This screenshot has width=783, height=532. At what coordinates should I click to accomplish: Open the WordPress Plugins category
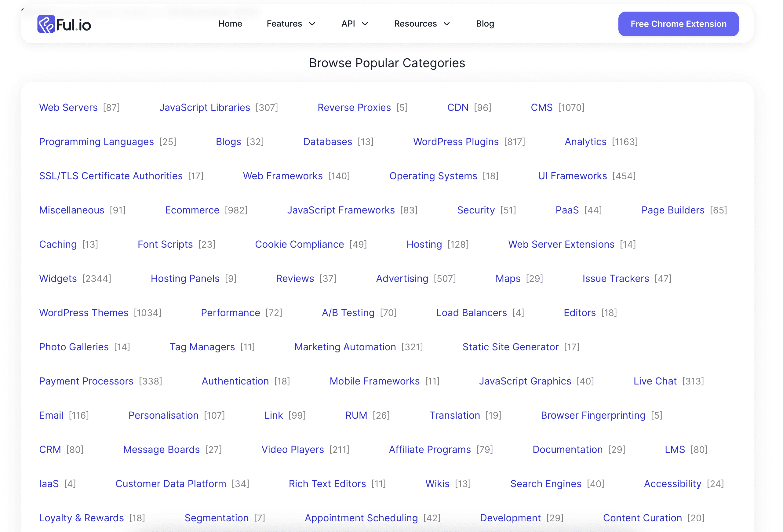click(456, 142)
